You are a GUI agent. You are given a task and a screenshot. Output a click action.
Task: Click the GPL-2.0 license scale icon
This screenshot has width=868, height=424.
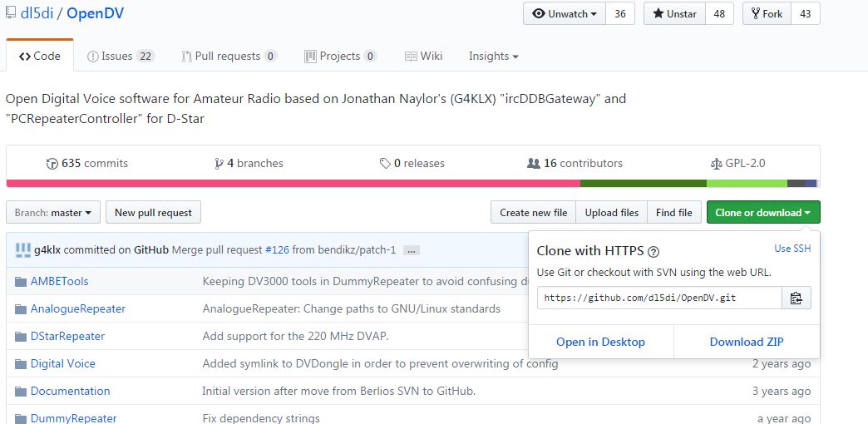point(717,164)
